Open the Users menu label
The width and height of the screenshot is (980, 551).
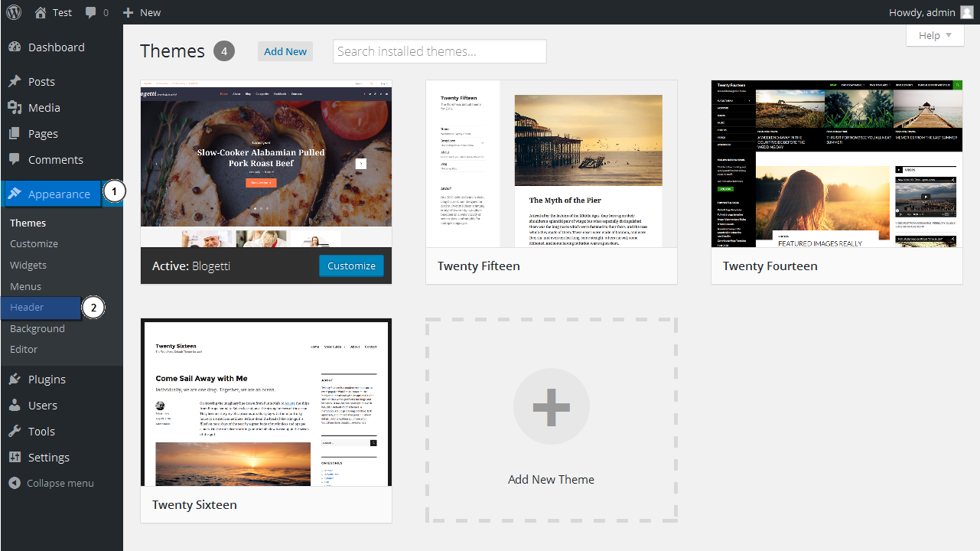(43, 405)
